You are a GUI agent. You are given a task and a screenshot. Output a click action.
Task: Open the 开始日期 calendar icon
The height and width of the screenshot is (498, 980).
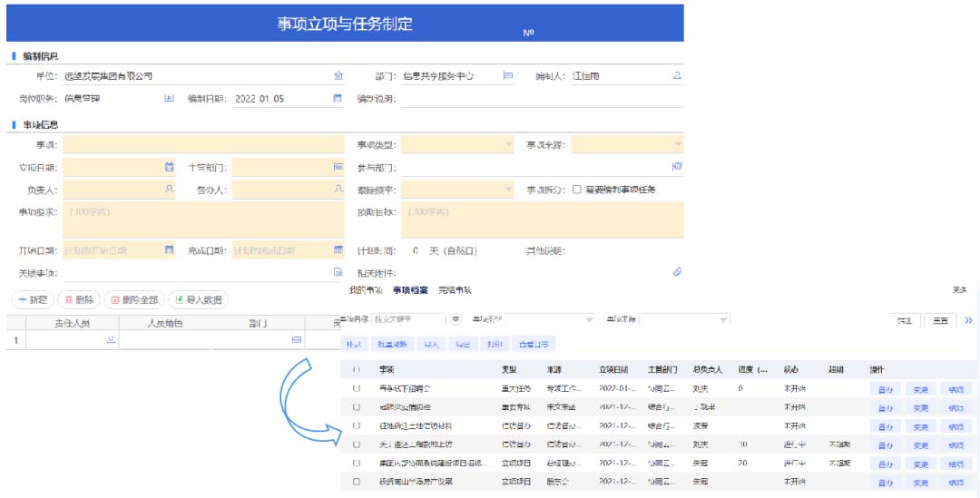(x=169, y=250)
